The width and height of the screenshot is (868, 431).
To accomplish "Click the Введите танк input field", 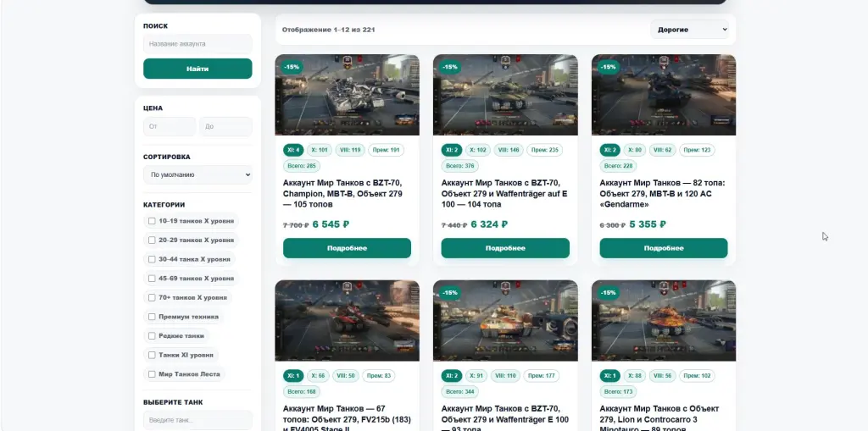I will (x=198, y=420).
